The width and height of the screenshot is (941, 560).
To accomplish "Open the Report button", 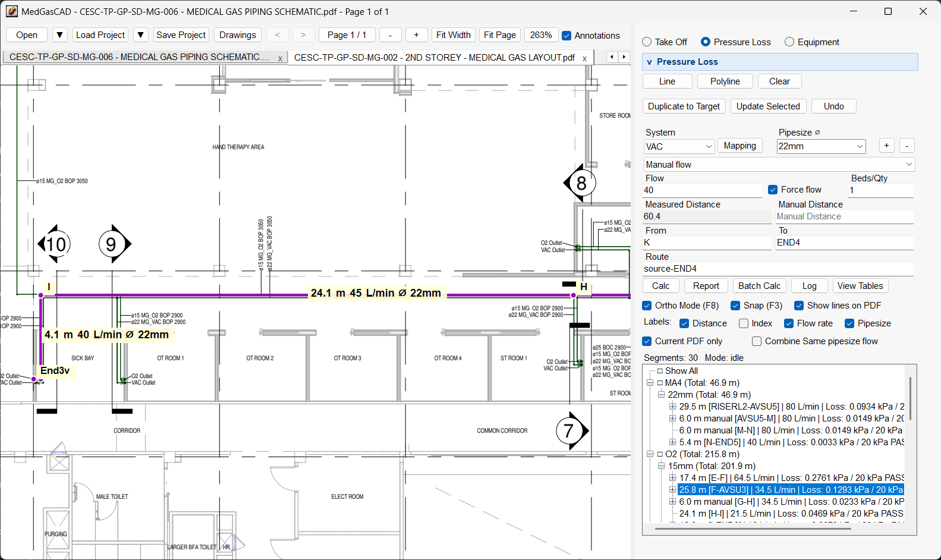I will coord(706,286).
